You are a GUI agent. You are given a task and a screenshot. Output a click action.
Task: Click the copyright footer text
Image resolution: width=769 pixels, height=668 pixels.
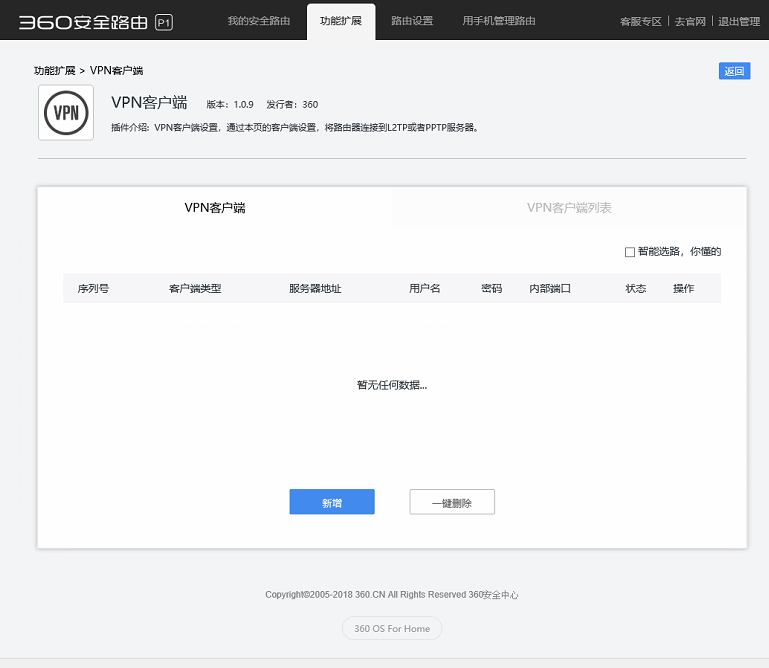click(x=391, y=595)
